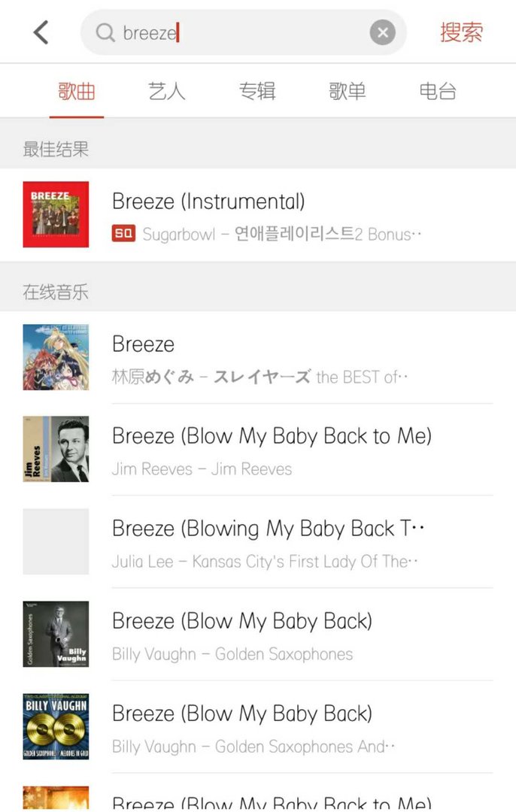Tap the Jim Reeves album cover

pos(56,449)
